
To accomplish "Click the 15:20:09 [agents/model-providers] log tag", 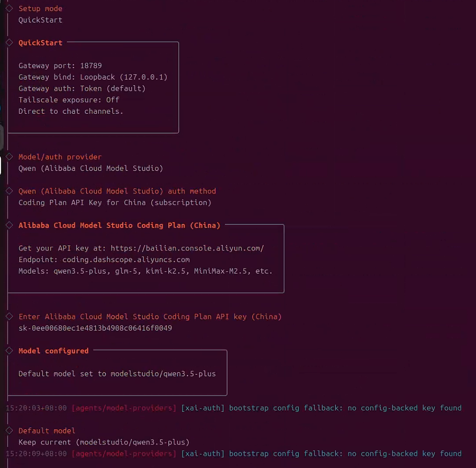I will pyautogui.click(x=124, y=454).
